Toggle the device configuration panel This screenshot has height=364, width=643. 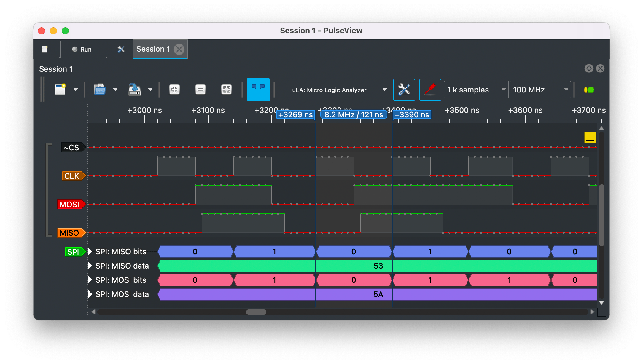click(x=404, y=90)
